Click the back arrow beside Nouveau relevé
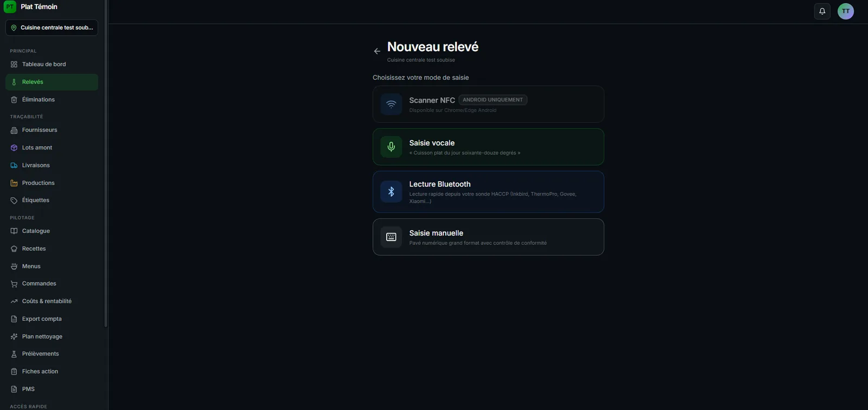The width and height of the screenshot is (868, 410). [x=377, y=51]
